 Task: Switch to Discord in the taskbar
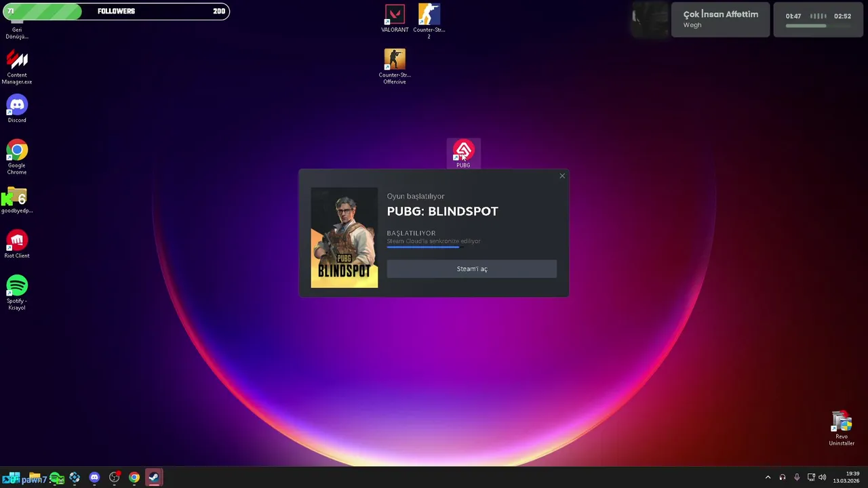point(94,477)
